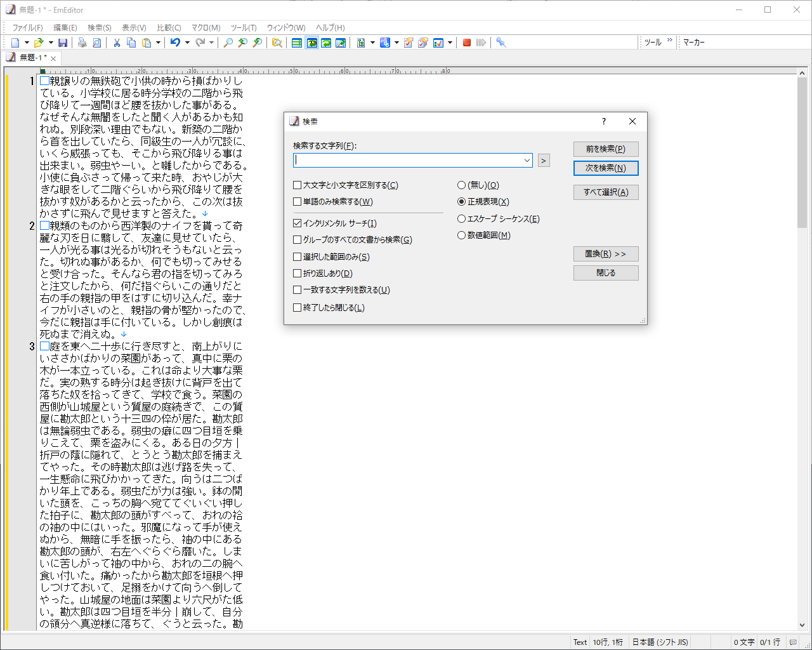
Task: Click the Print icon in the toolbar
Action: (x=82, y=43)
